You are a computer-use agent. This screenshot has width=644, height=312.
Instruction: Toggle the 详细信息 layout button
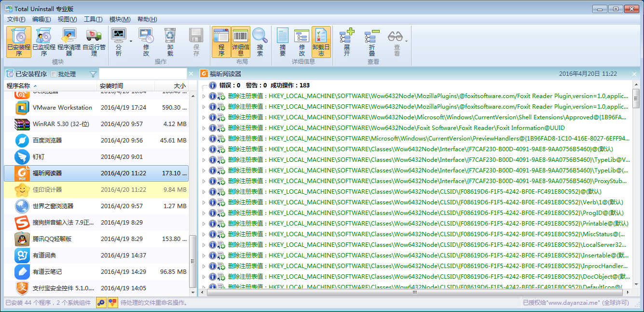coord(240,42)
